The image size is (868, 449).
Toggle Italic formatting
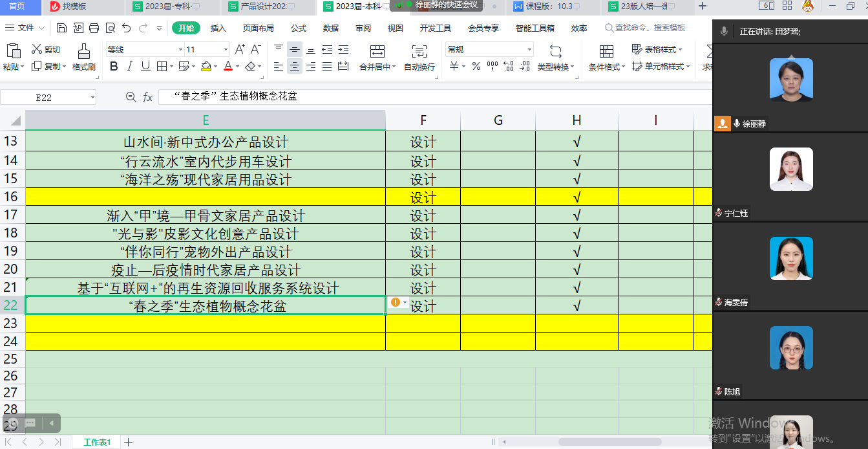tap(129, 67)
